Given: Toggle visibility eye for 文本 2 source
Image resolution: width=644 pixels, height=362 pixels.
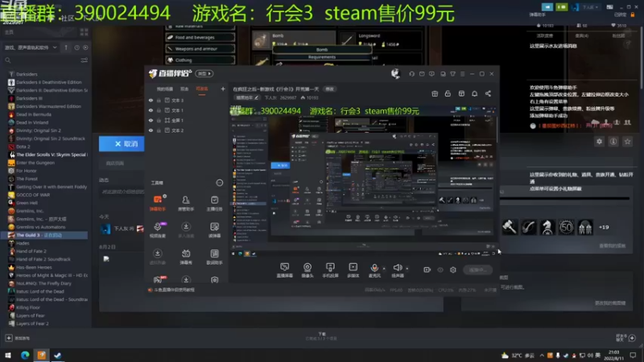Looking at the screenshot, I should [x=151, y=130].
